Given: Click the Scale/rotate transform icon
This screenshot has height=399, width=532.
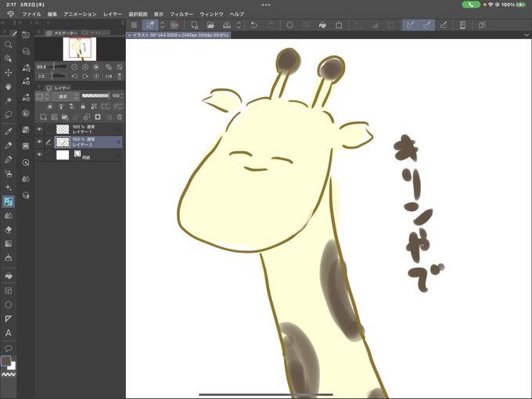Looking at the screenshot, I should [x=339, y=25].
